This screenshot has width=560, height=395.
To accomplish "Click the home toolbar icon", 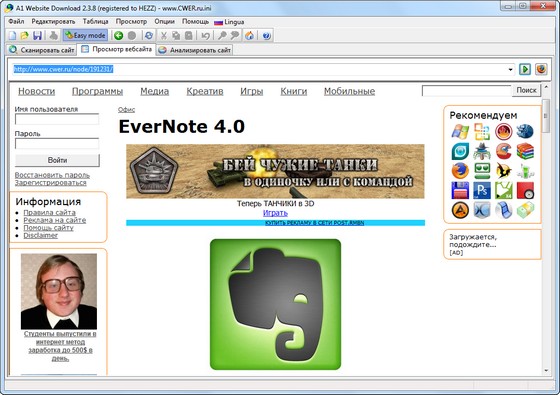I will click(249, 35).
